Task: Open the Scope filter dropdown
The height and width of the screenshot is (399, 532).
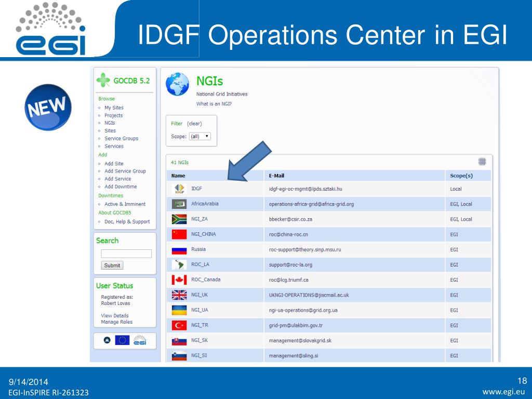Action: pyautogui.click(x=200, y=137)
